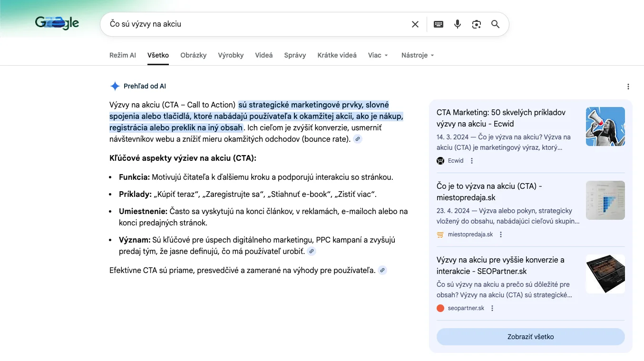Open options beside seopartner.sk source
This screenshot has width=644, height=361.
[492, 308]
